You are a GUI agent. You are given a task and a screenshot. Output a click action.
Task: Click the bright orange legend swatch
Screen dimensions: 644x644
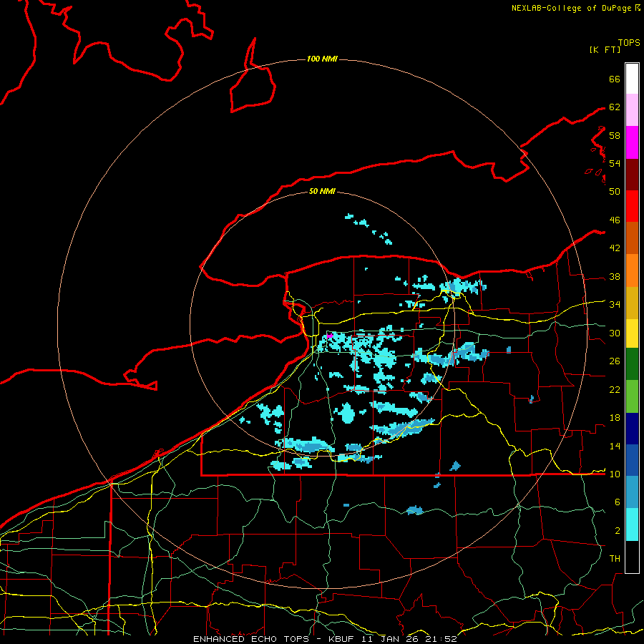point(632,270)
